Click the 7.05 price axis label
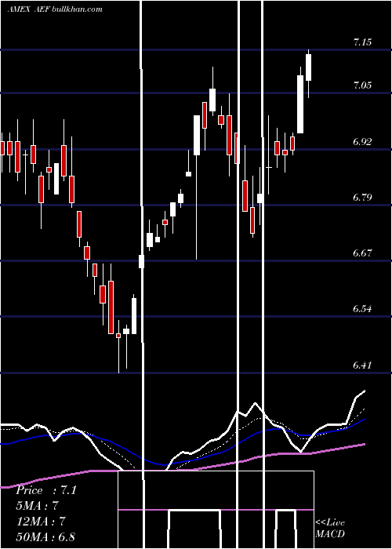Screen dimensions: 392x549 [x=362, y=85]
